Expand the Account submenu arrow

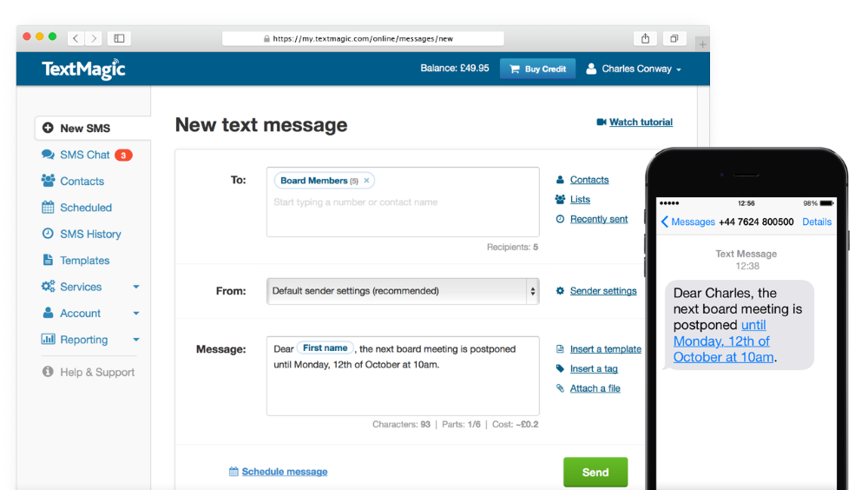[x=136, y=313]
